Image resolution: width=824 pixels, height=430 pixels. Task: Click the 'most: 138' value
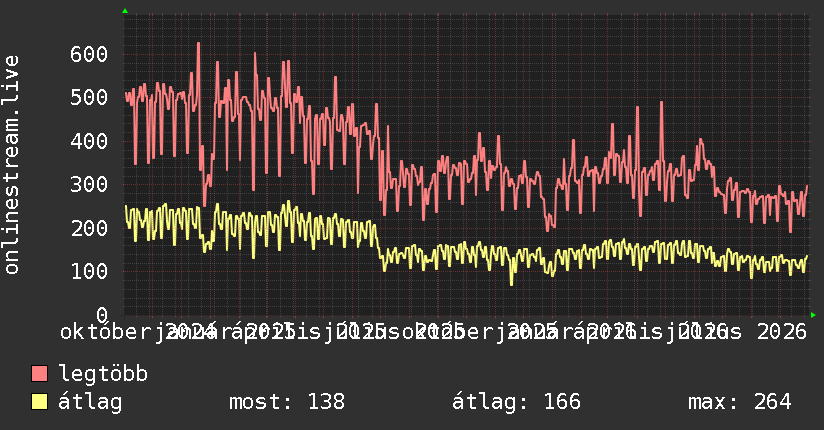tap(287, 402)
